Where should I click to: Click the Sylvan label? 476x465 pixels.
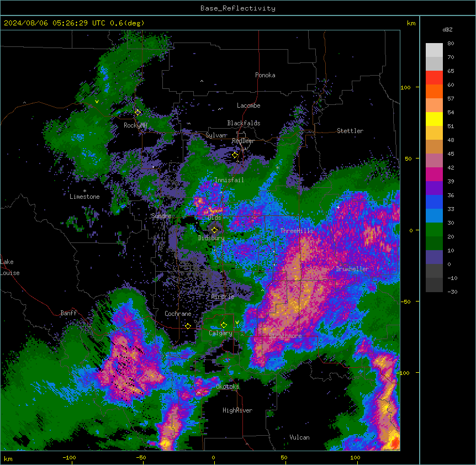(x=216, y=135)
